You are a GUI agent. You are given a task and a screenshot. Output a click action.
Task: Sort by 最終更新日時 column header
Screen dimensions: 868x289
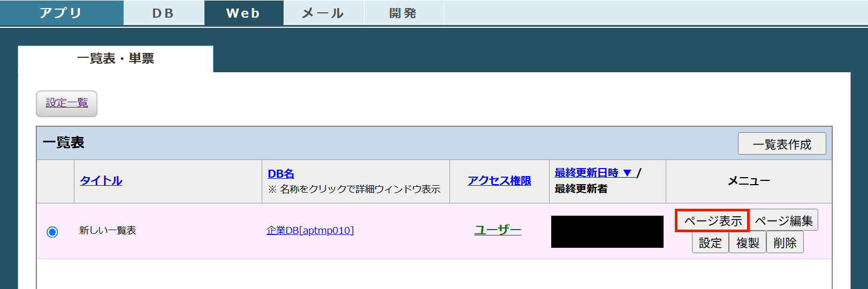[594, 173]
